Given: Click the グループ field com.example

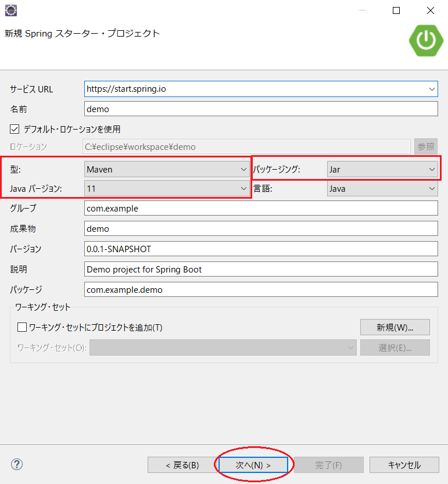Looking at the screenshot, I should tap(261, 209).
